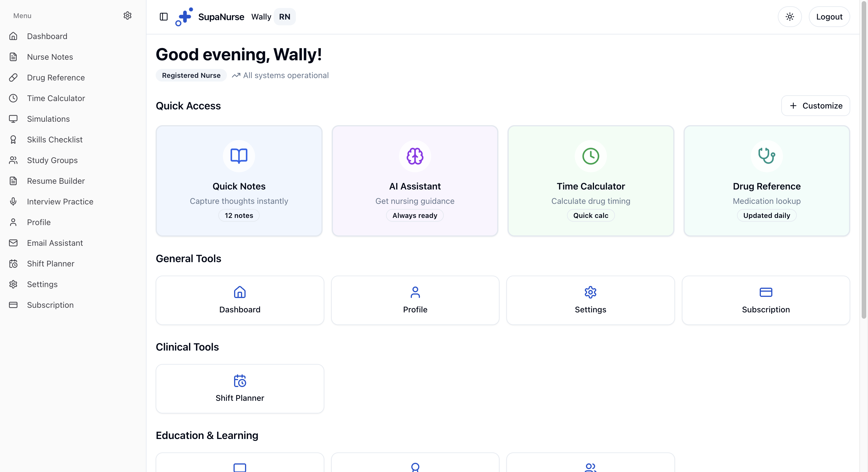Click the All systems operational status indicator
This screenshot has width=868, height=472.
280,75
